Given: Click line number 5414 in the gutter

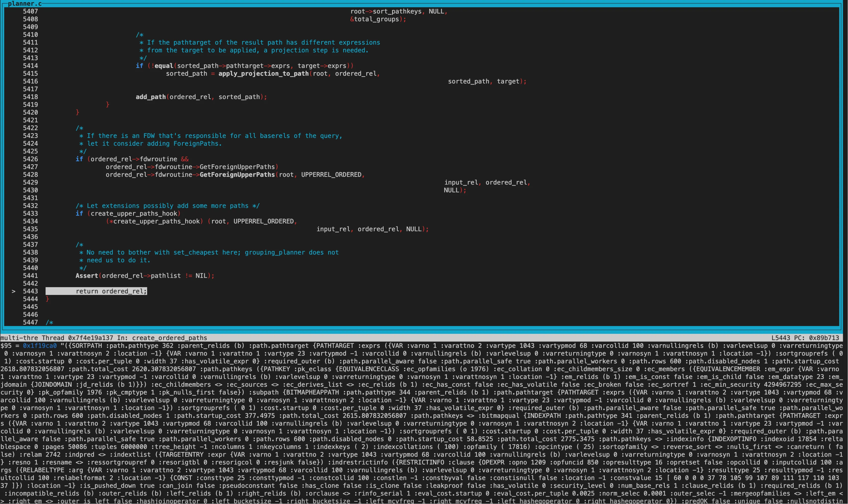Looking at the screenshot, I should point(30,65).
